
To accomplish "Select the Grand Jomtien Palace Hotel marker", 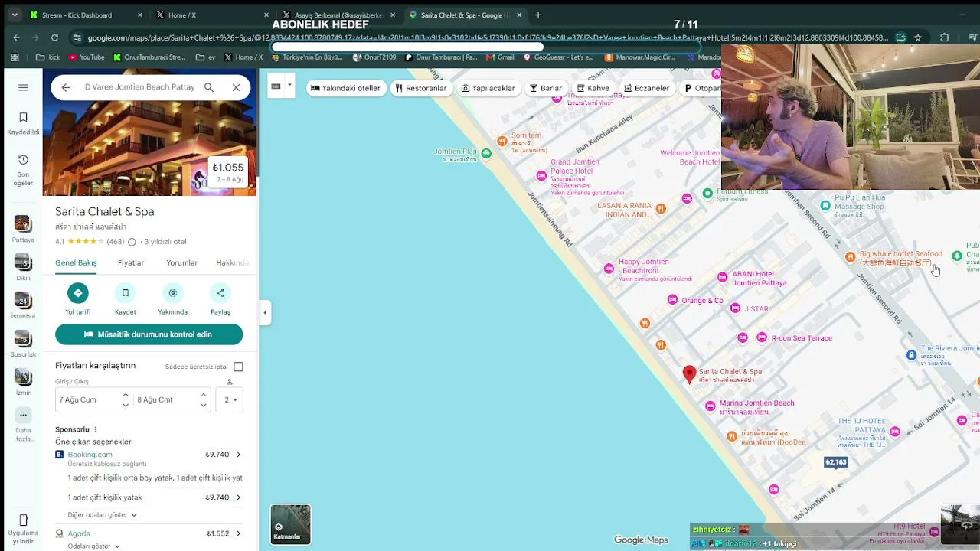I will tap(541, 176).
